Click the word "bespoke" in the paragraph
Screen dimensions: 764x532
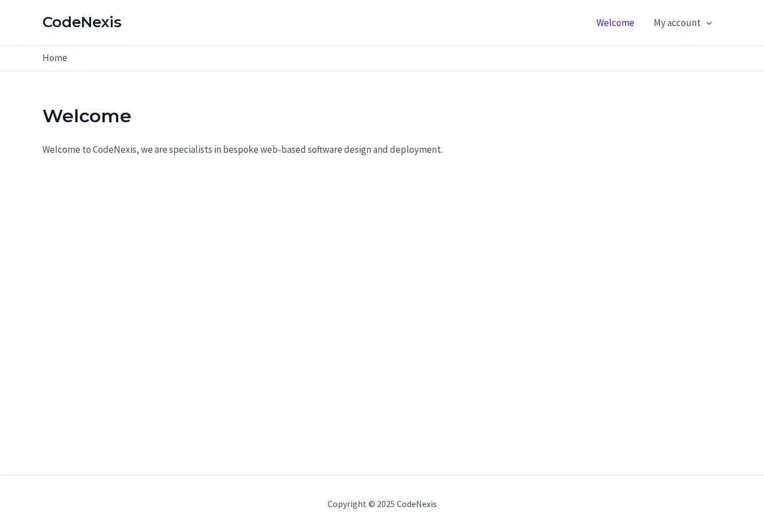(241, 149)
